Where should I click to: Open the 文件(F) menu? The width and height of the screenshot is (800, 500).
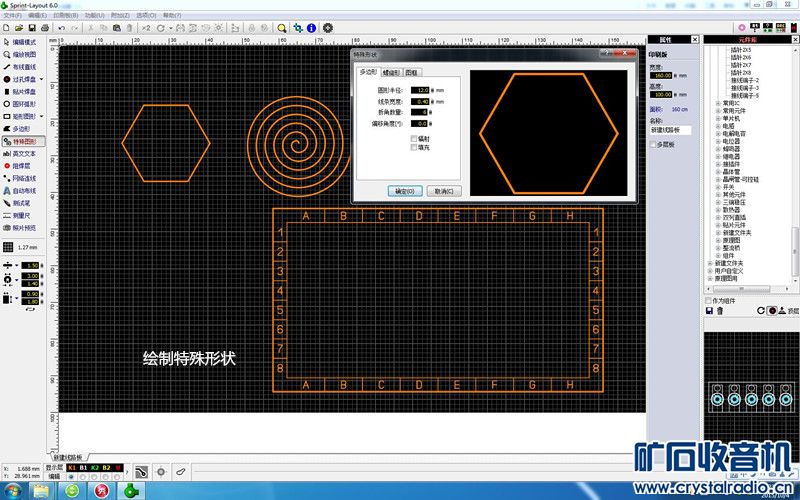(12, 16)
